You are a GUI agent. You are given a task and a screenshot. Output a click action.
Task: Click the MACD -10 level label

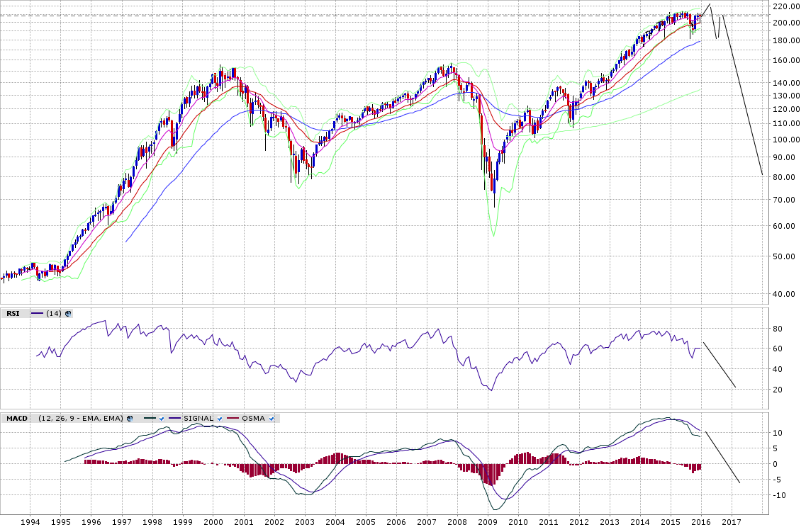[779, 496]
